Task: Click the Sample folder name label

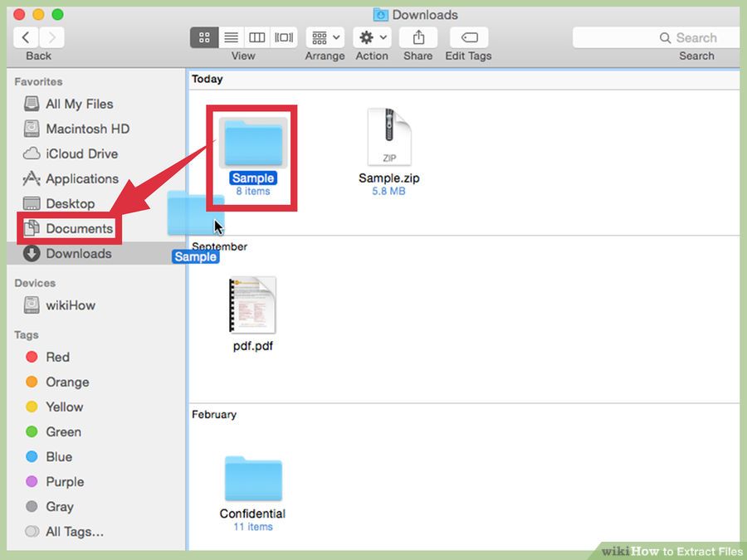Action: coord(253,178)
